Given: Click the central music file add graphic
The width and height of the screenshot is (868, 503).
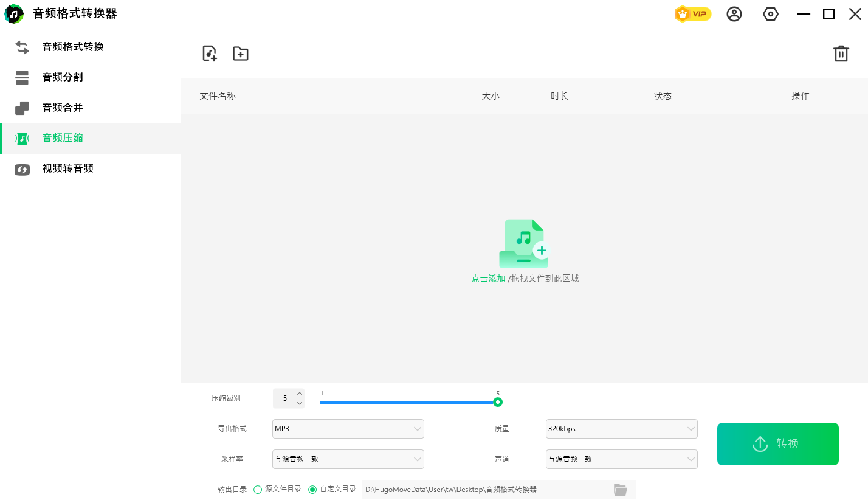Looking at the screenshot, I should click(x=524, y=243).
